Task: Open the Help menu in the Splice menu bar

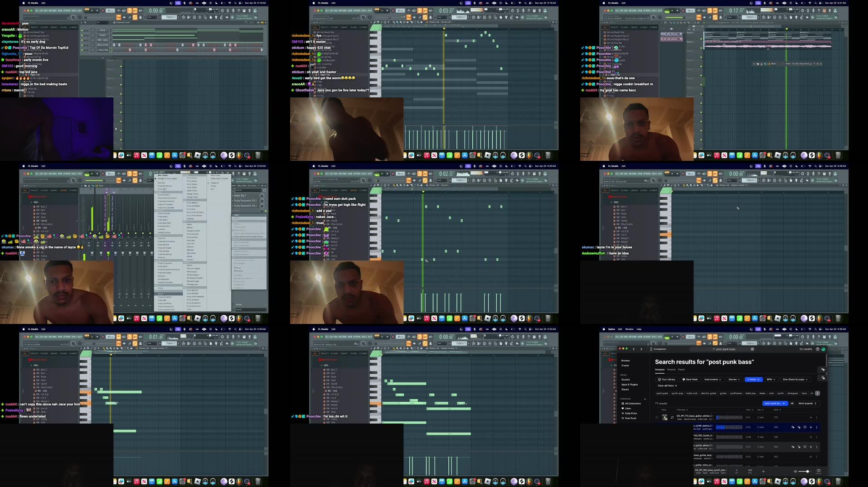Action: (x=639, y=329)
